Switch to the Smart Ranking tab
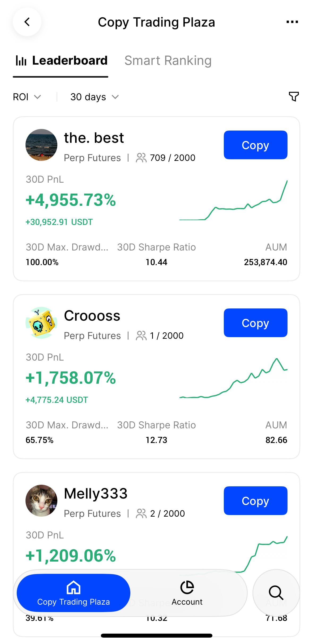 point(168,61)
